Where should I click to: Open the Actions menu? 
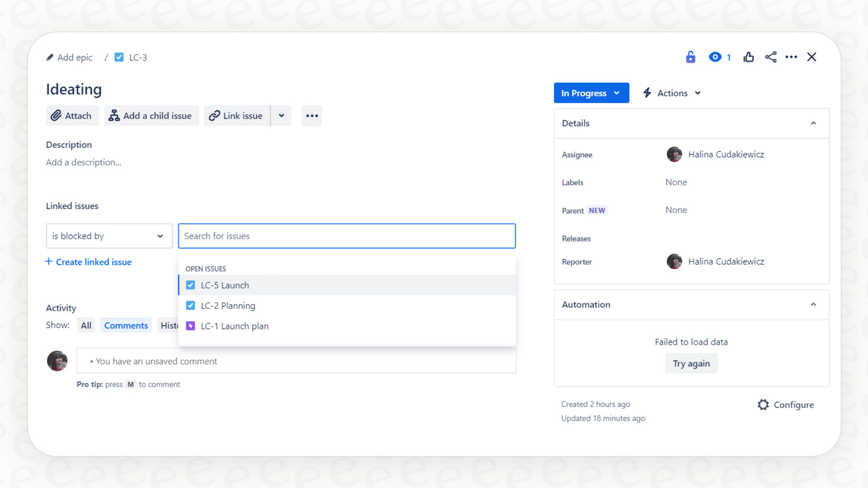pyautogui.click(x=671, y=93)
